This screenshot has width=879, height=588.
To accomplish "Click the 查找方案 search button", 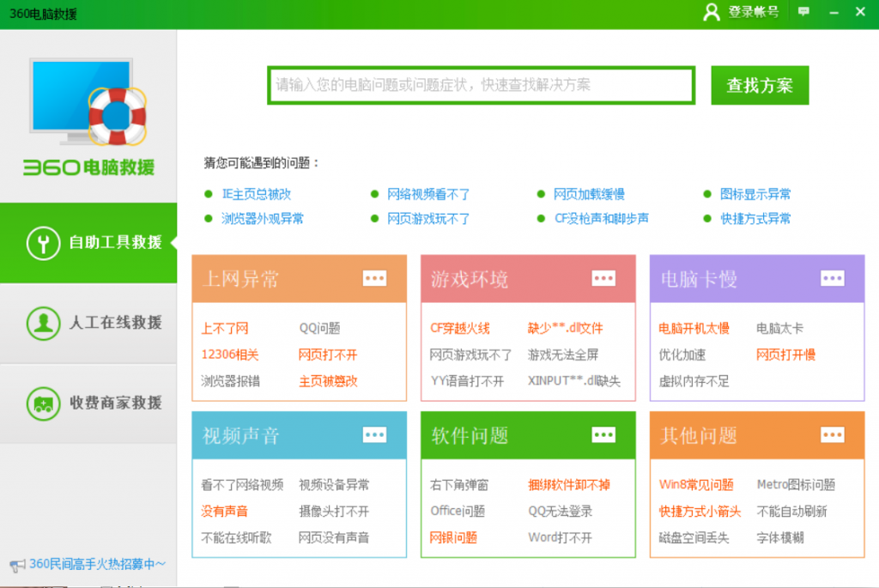I will point(760,85).
